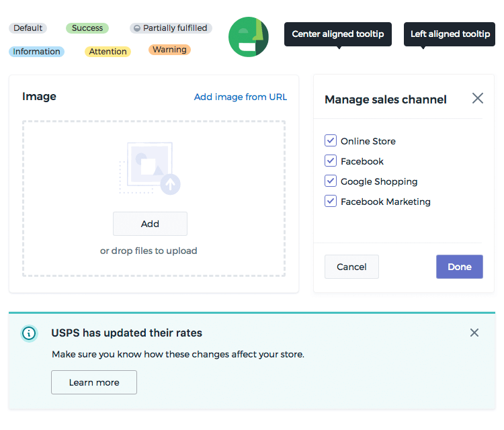Dismiss the USPS rates banner

474,333
